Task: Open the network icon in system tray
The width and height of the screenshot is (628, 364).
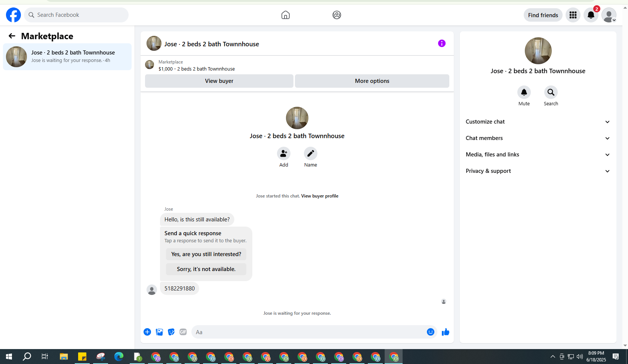Action: pos(571,357)
